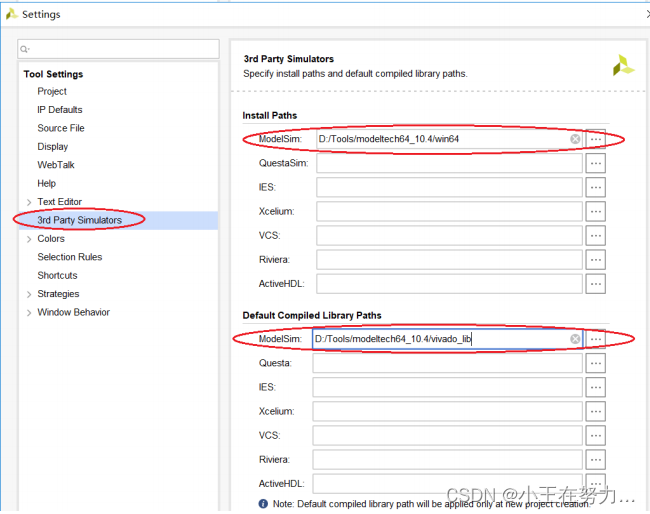Click the ModelSim compiled library path field
Image resolution: width=650 pixels, height=514 pixels.
click(447, 339)
